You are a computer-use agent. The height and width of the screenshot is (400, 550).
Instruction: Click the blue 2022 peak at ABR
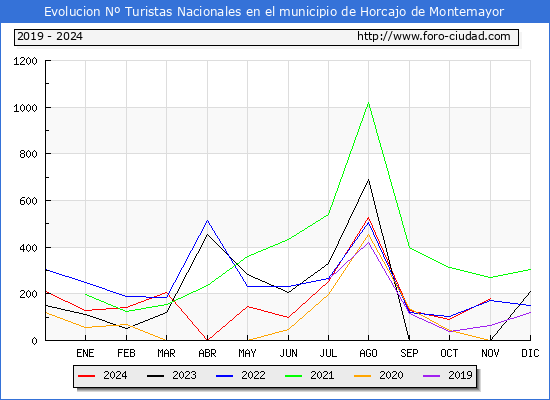tap(207, 220)
